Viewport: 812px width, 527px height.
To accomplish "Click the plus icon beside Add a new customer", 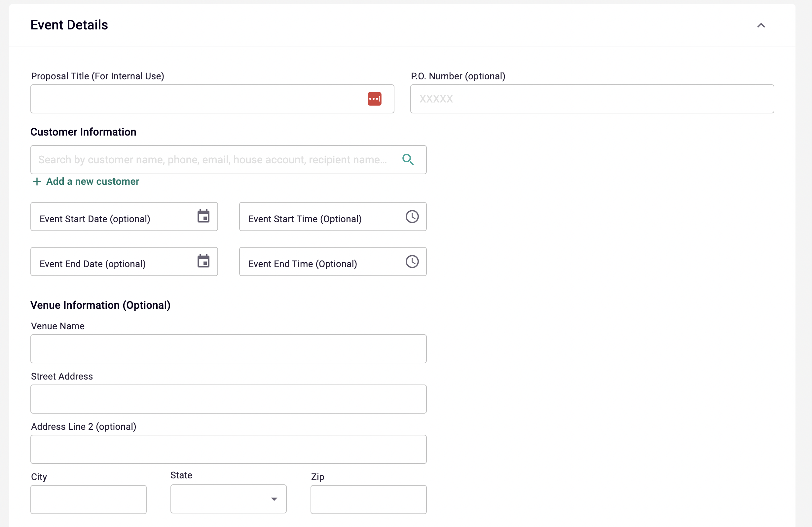I will [37, 182].
